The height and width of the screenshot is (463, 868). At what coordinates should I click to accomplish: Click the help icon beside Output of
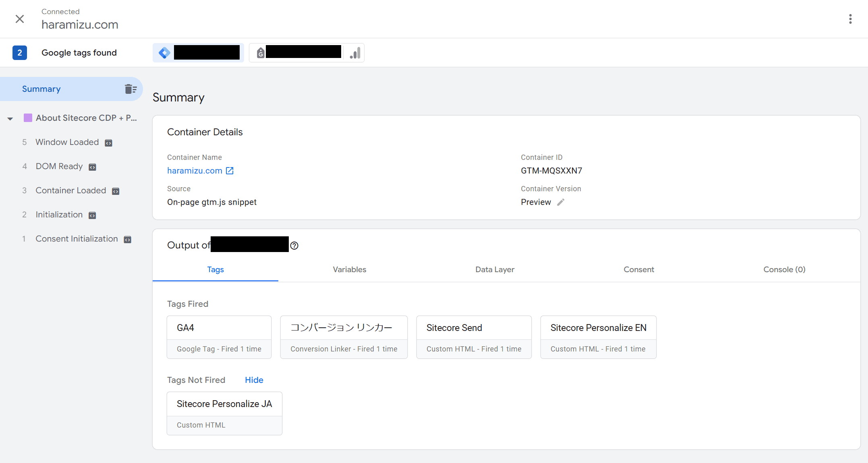(x=294, y=246)
